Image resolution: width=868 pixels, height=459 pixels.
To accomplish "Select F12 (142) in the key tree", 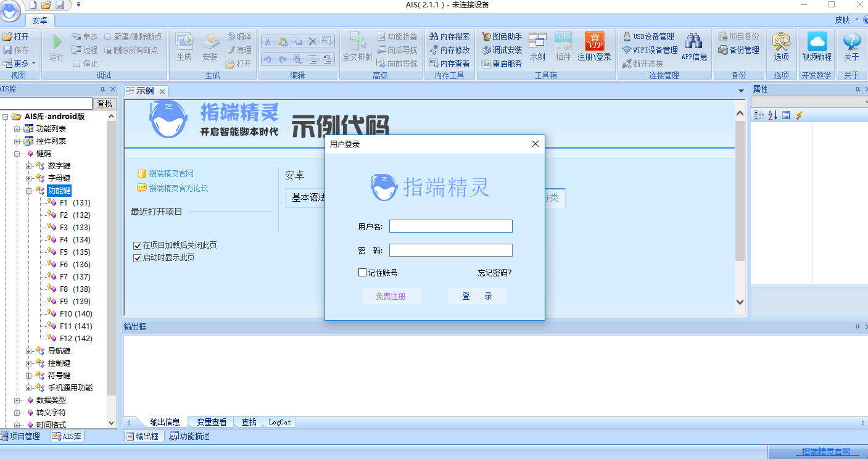I will pyautogui.click(x=76, y=339).
